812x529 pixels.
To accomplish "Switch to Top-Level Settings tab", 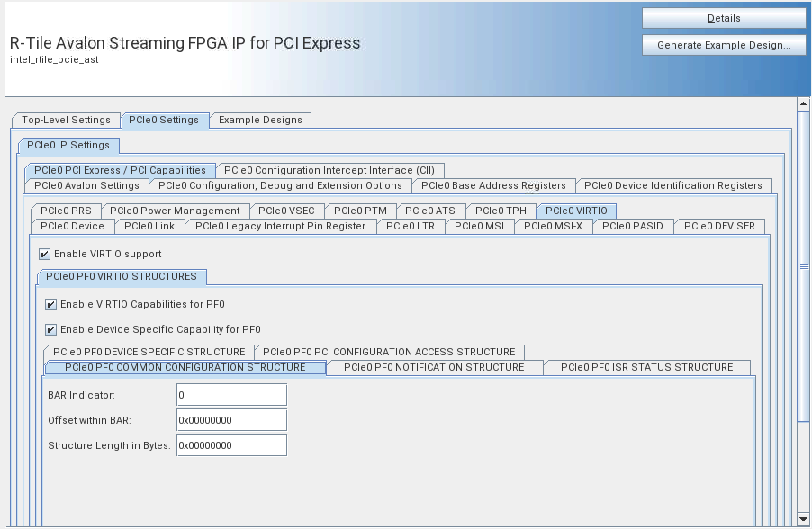I will pos(66,120).
